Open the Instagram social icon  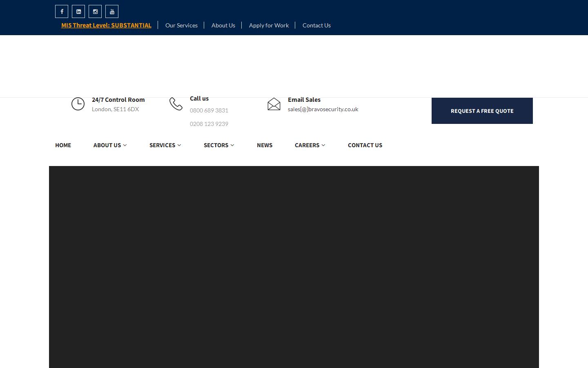pyautogui.click(x=95, y=11)
